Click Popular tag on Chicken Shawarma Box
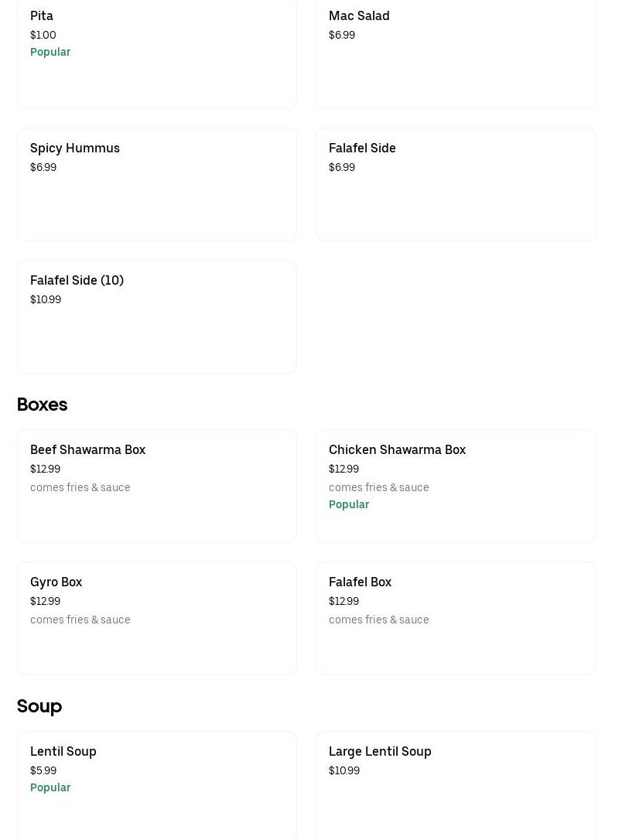 click(x=349, y=505)
